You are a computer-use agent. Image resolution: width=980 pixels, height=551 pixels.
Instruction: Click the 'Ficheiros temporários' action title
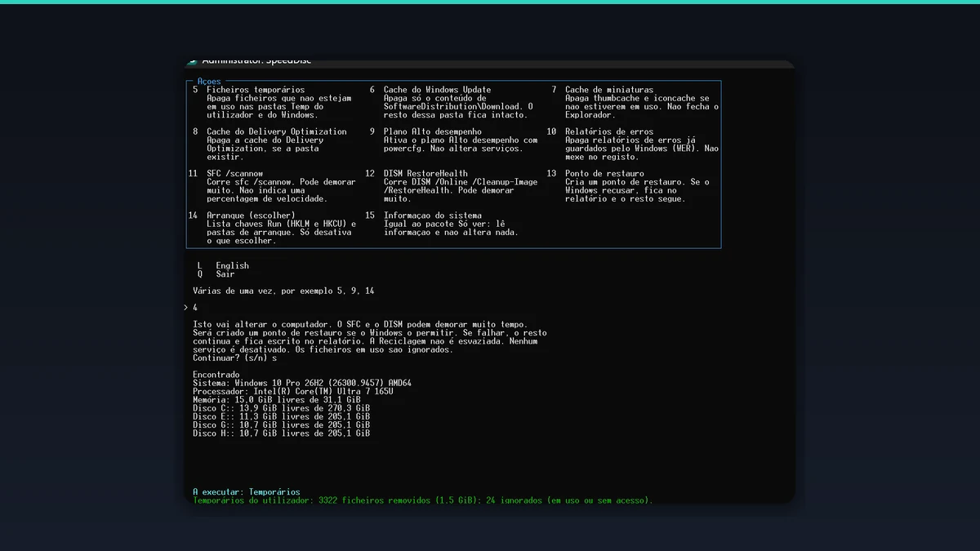(256, 90)
